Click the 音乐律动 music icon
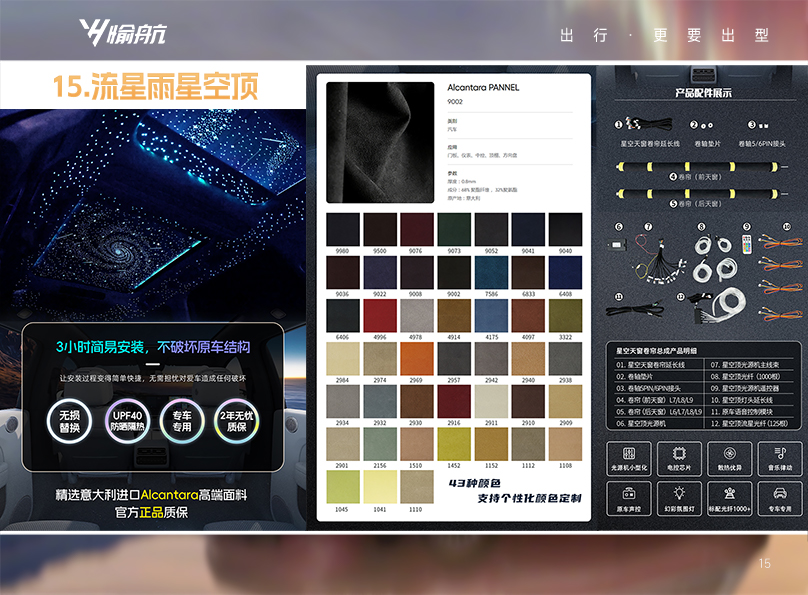This screenshot has height=595, width=808. pos(779,454)
